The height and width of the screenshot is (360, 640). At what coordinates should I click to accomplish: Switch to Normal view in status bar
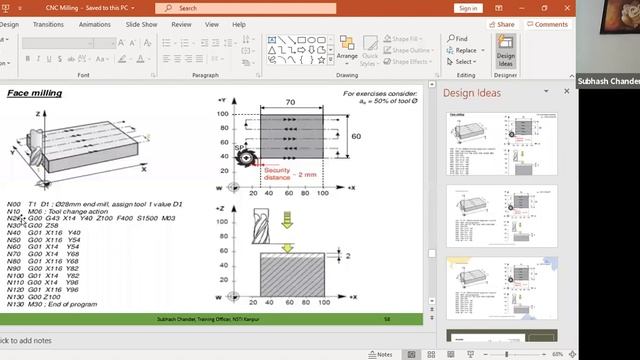click(x=411, y=354)
